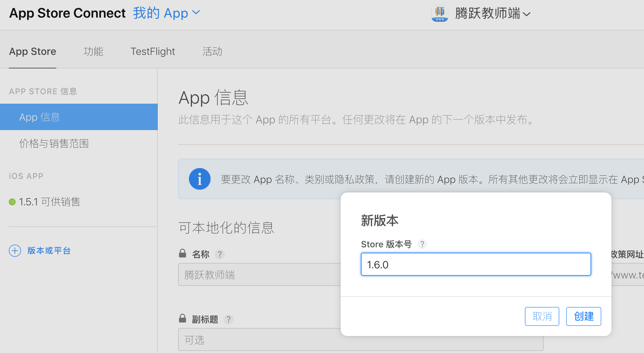
Task: Click the lock icon beside 副标题
Action: tap(183, 318)
